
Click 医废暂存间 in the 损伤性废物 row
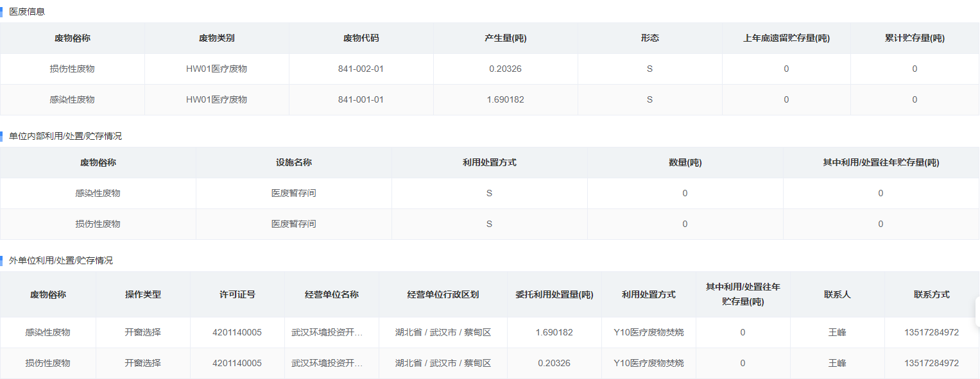(294, 224)
